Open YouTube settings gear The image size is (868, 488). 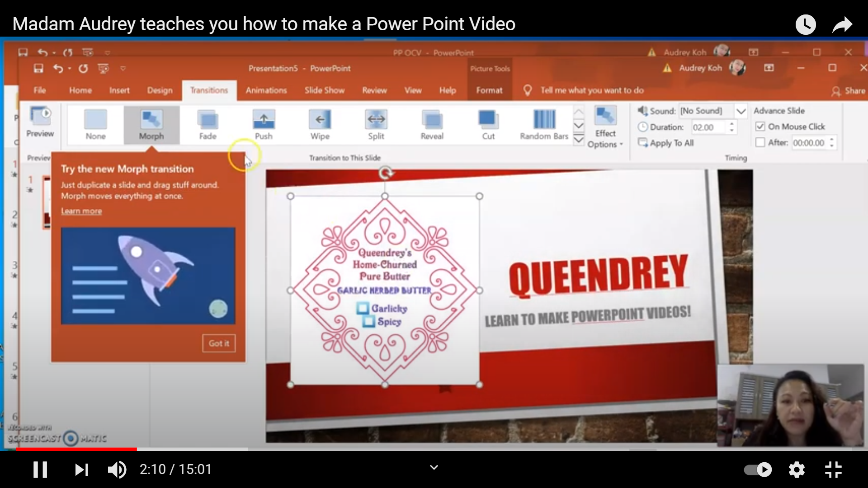click(797, 469)
